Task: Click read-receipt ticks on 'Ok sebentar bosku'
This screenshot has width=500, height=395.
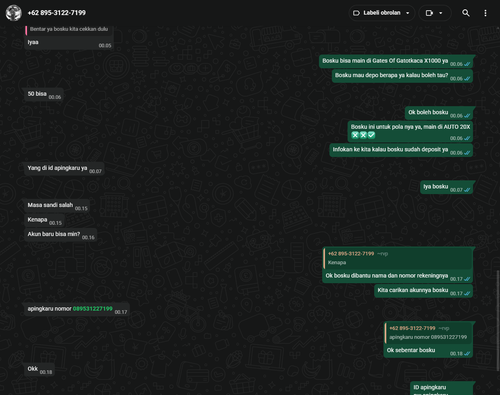Action: tap(467, 354)
